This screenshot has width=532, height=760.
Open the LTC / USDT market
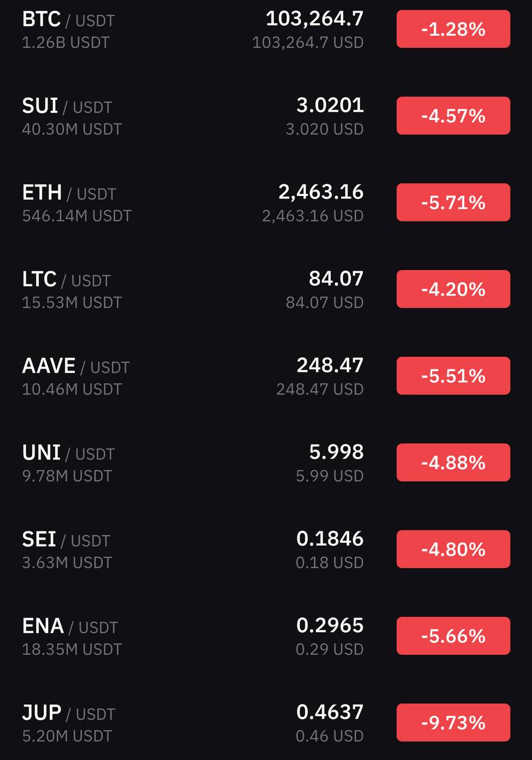coord(266,289)
